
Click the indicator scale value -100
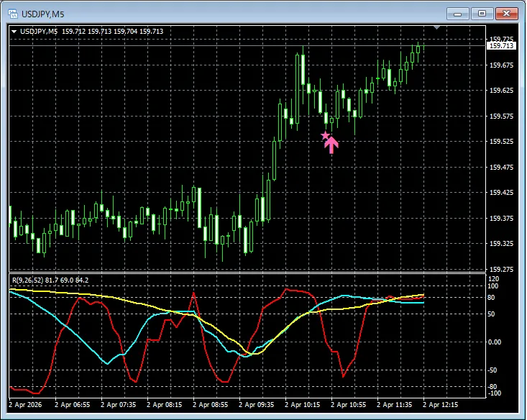(x=494, y=393)
